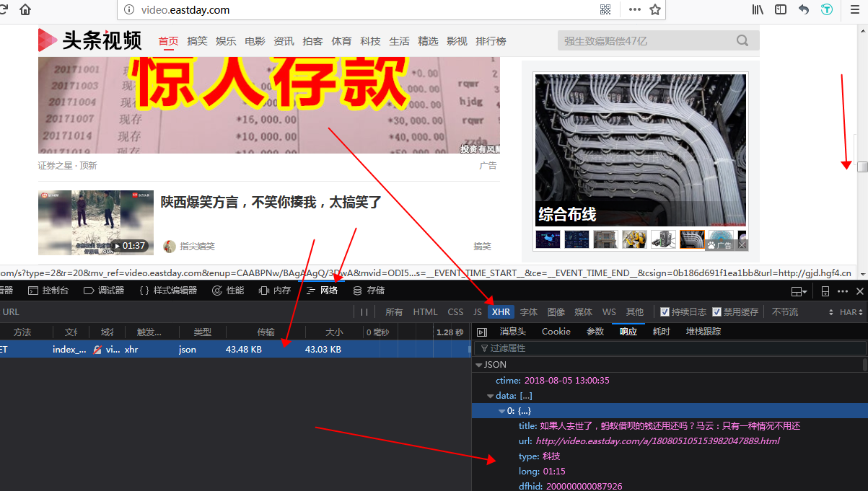Switch to 调试器 devtools tab
The height and width of the screenshot is (491, 868).
tap(104, 291)
